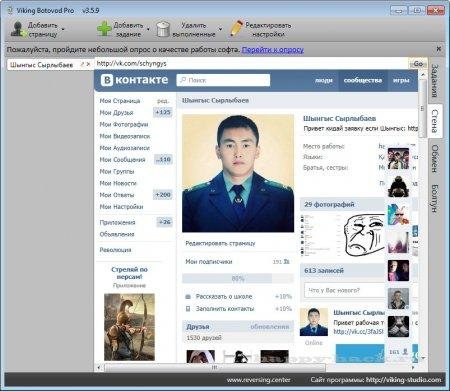
Task: Select the Шынгыс Сырлыбаев account tab
Action: point(42,65)
